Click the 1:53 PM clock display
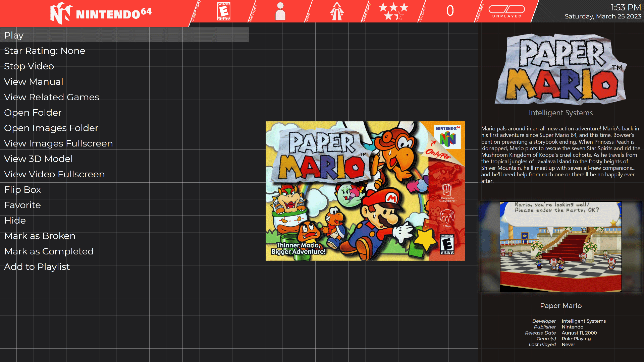Viewport: 644px width, 362px height. (626, 7)
